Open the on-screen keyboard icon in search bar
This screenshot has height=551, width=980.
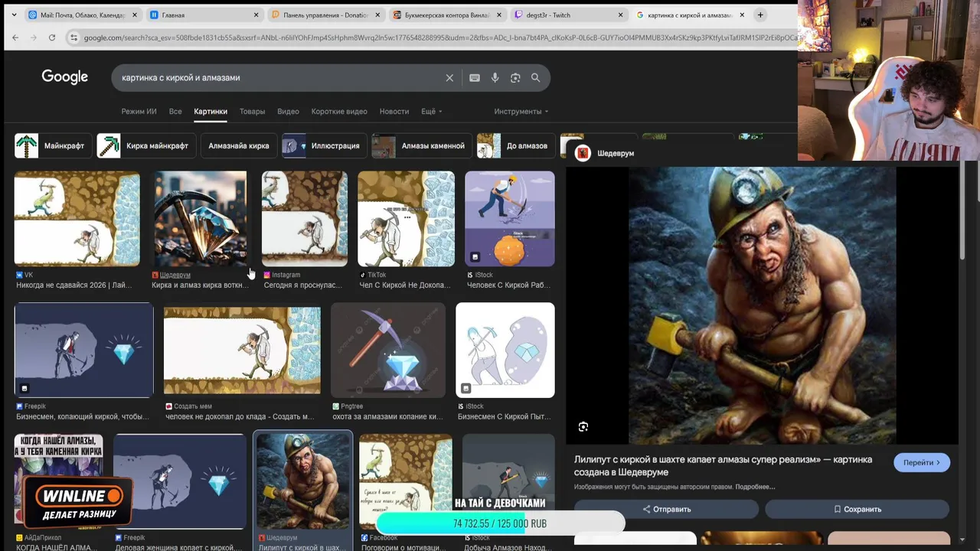point(475,78)
